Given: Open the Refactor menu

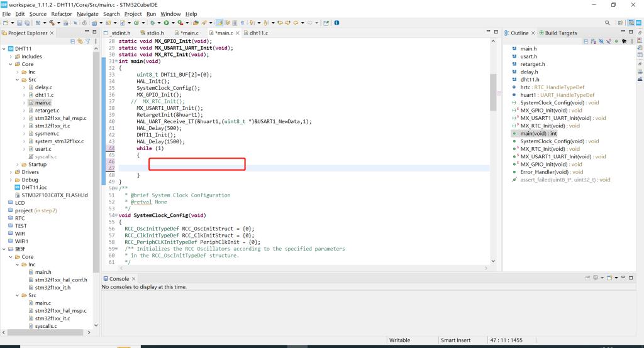Looking at the screenshot, I should (x=62, y=14).
